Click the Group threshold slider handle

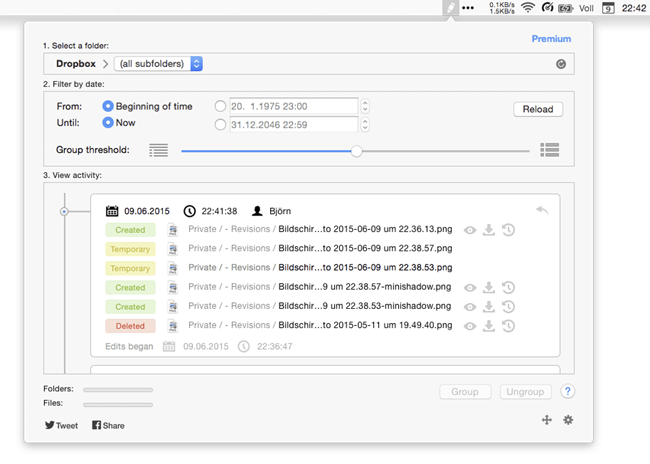[x=357, y=151]
